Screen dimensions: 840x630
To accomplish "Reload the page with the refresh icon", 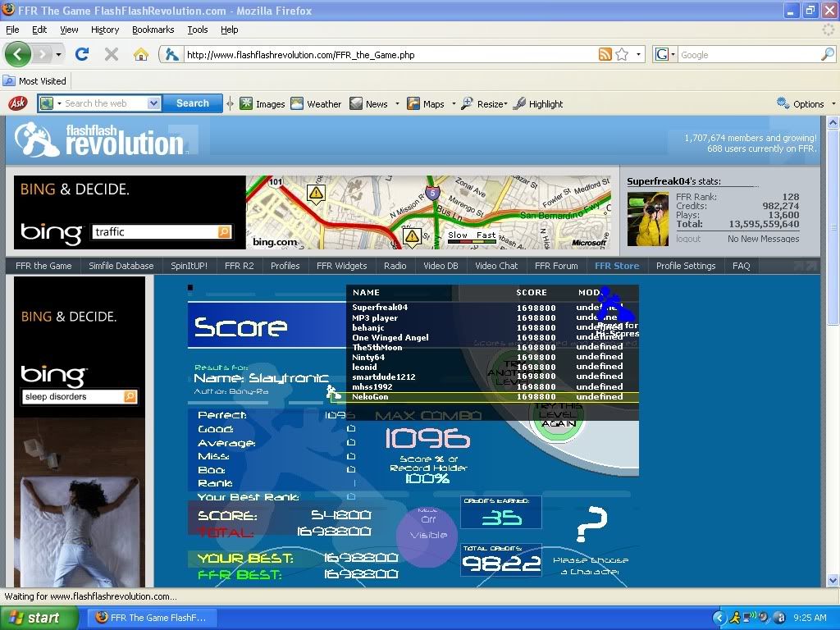I will (x=82, y=55).
